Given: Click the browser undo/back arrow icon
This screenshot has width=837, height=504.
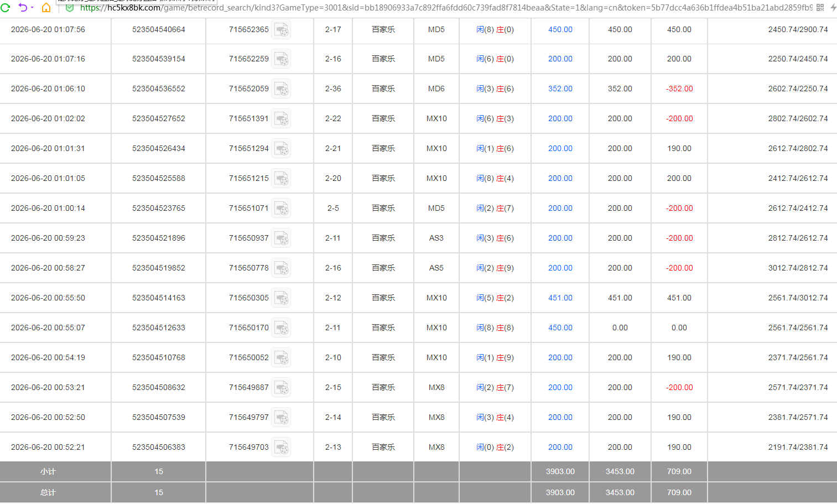Looking at the screenshot, I should [23, 7].
